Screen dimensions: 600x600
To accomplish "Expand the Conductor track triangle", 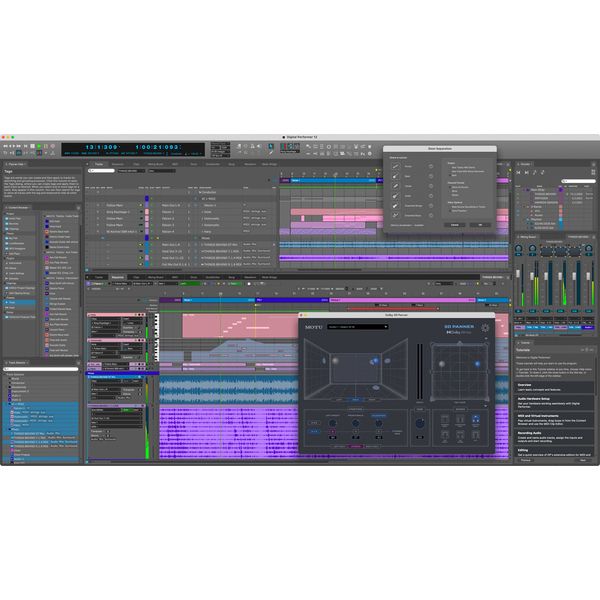I will coord(200,192).
